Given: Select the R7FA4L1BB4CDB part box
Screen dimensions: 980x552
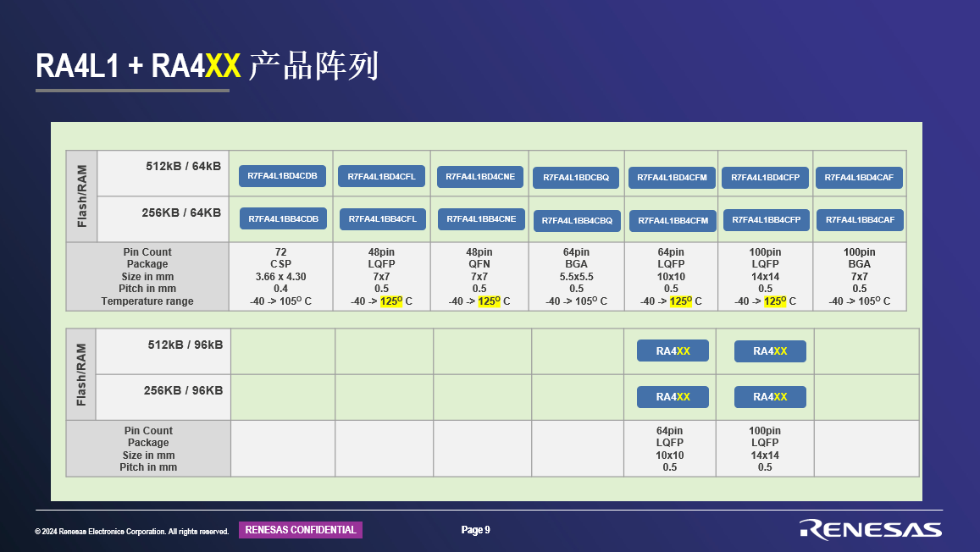Looking at the screenshot, I should pyautogui.click(x=283, y=218).
